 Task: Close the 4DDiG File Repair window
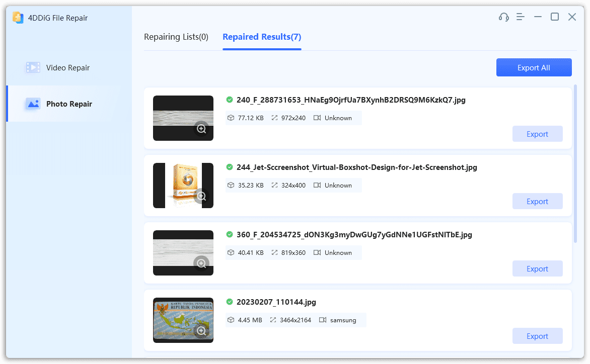(572, 17)
